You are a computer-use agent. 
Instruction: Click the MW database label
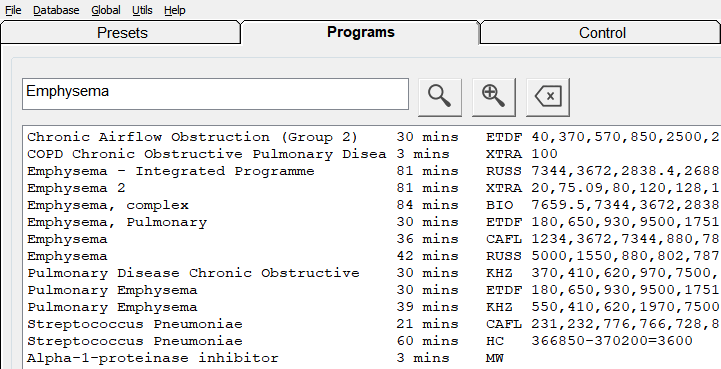pos(495,358)
